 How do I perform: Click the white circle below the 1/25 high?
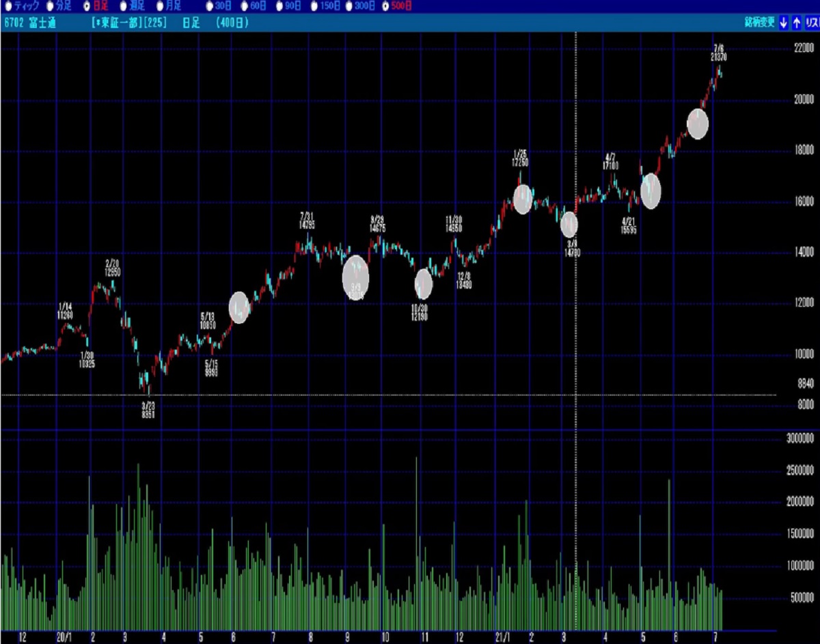(x=523, y=199)
